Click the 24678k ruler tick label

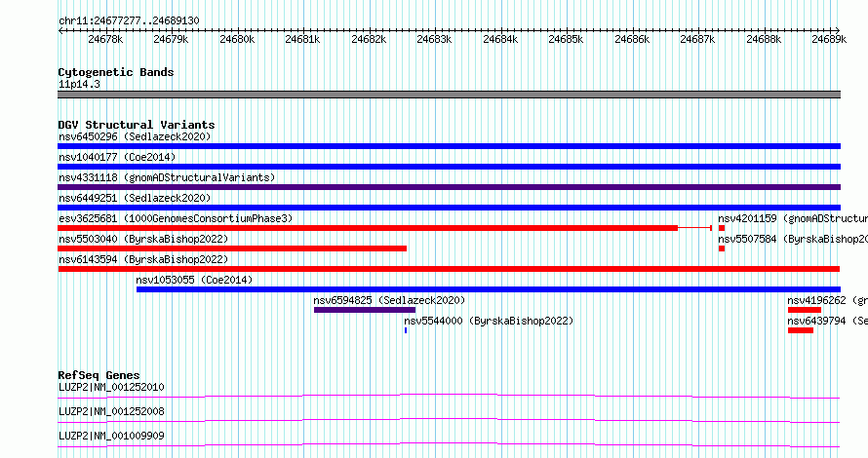pyautogui.click(x=105, y=39)
